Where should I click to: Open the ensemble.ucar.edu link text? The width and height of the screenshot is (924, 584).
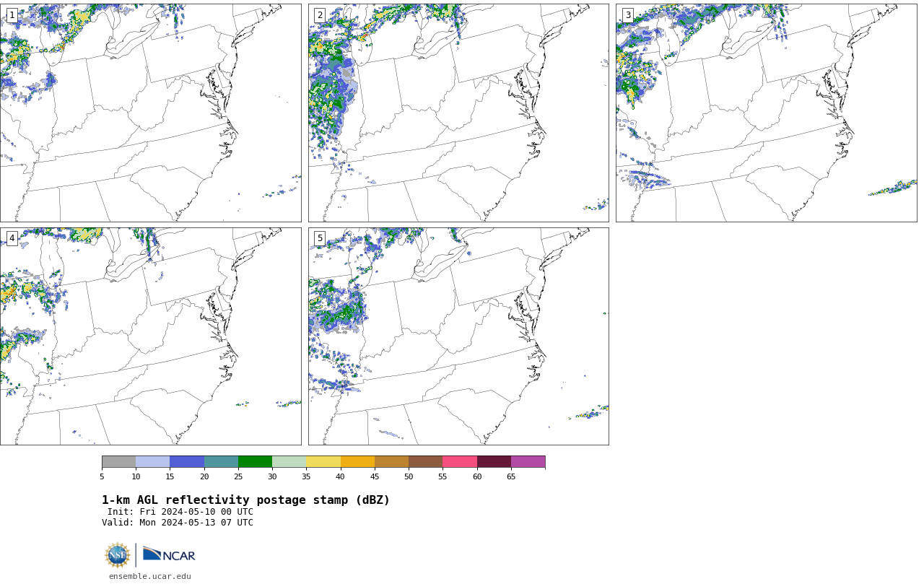coord(150,576)
